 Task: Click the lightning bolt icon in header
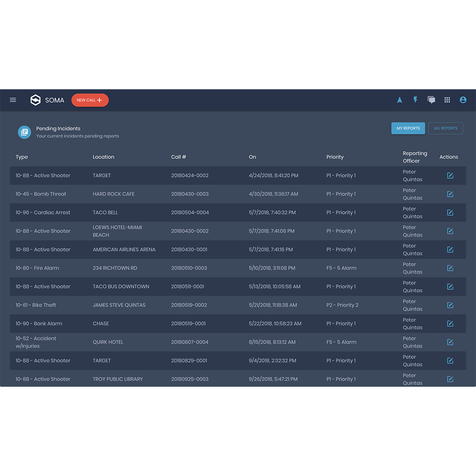(x=415, y=100)
